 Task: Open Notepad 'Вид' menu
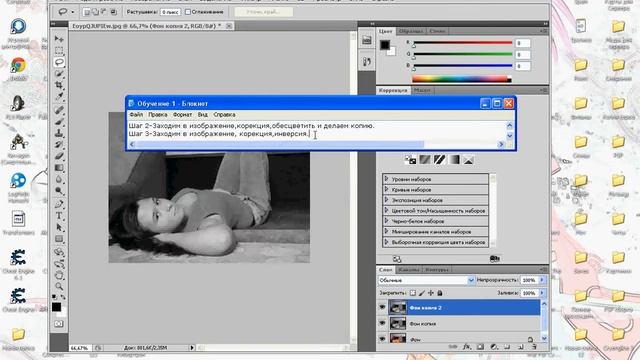(x=202, y=115)
